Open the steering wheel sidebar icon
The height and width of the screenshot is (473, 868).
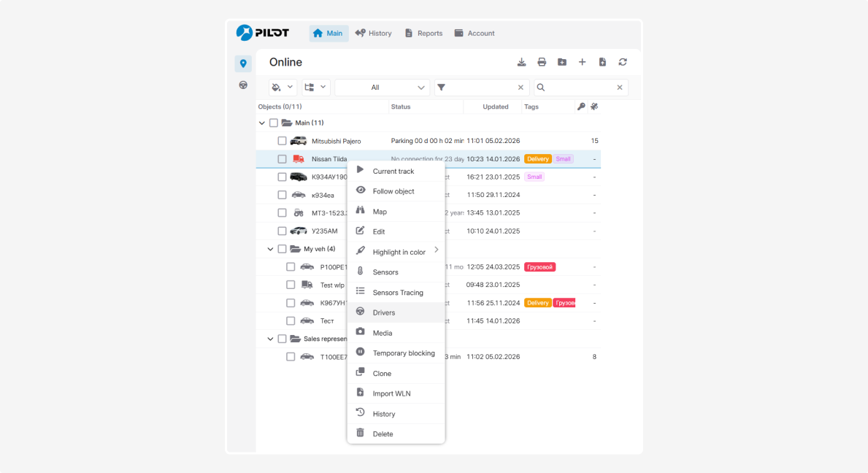pyautogui.click(x=243, y=85)
